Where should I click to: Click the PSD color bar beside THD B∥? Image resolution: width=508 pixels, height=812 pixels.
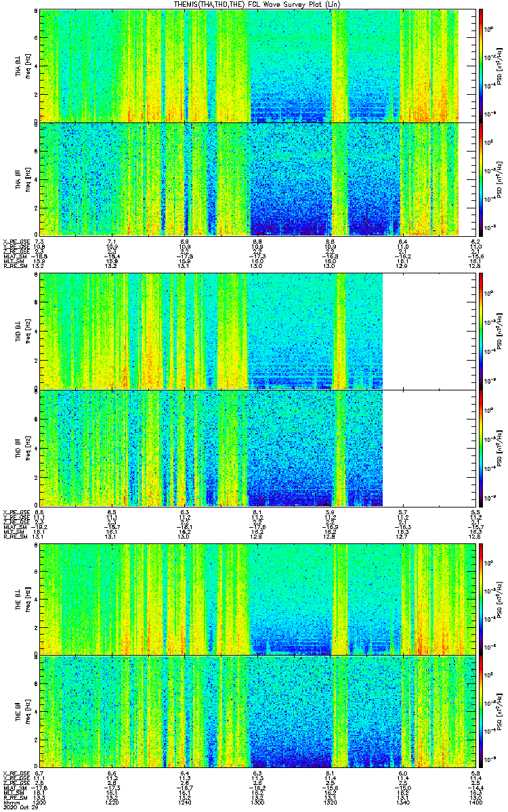(x=482, y=448)
